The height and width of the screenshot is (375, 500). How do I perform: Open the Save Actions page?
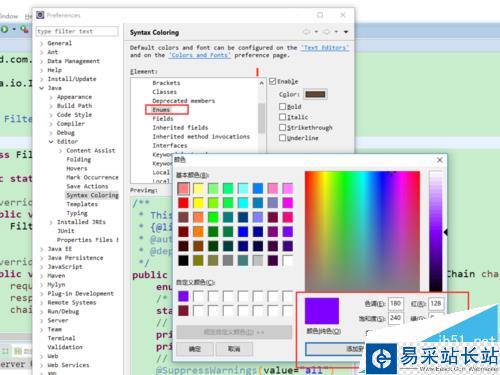click(87, 186)
